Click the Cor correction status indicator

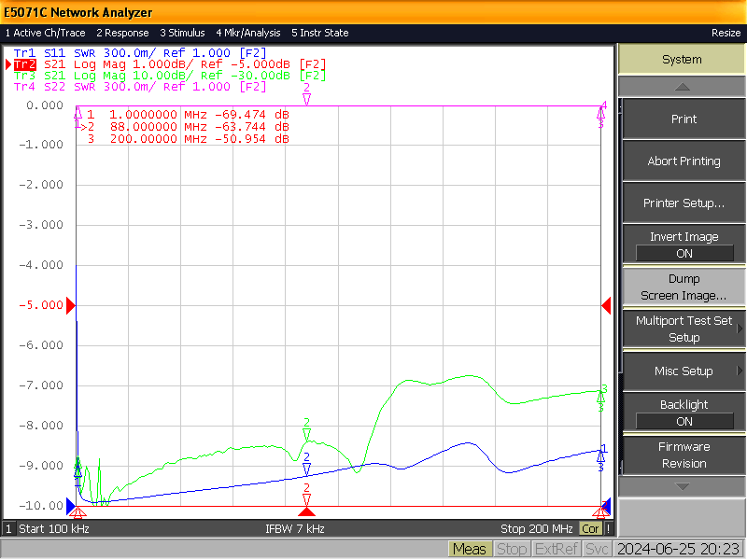(x=590, y=528)
